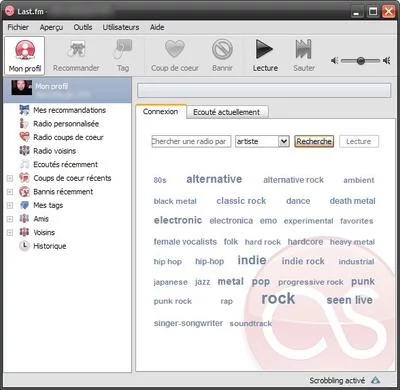Open the Aide menu
The height and width of the screenshot is (390, 400).
click(157, 27)
